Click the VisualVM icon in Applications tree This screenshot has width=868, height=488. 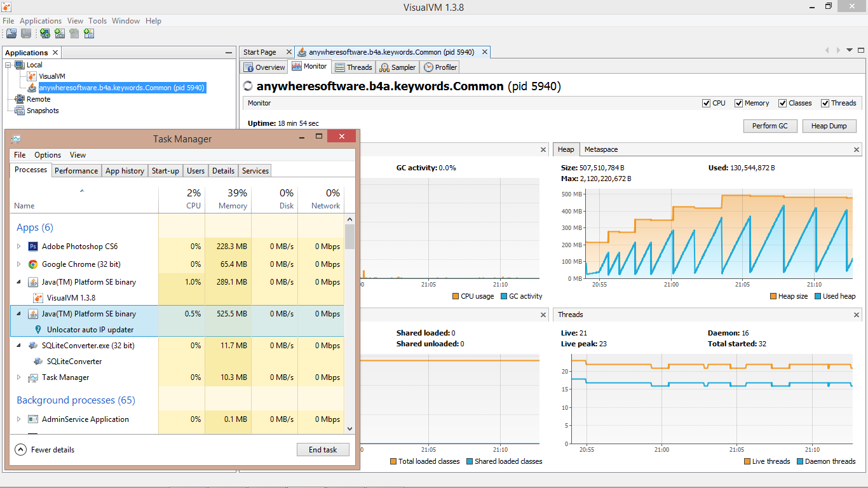point(32,76)
